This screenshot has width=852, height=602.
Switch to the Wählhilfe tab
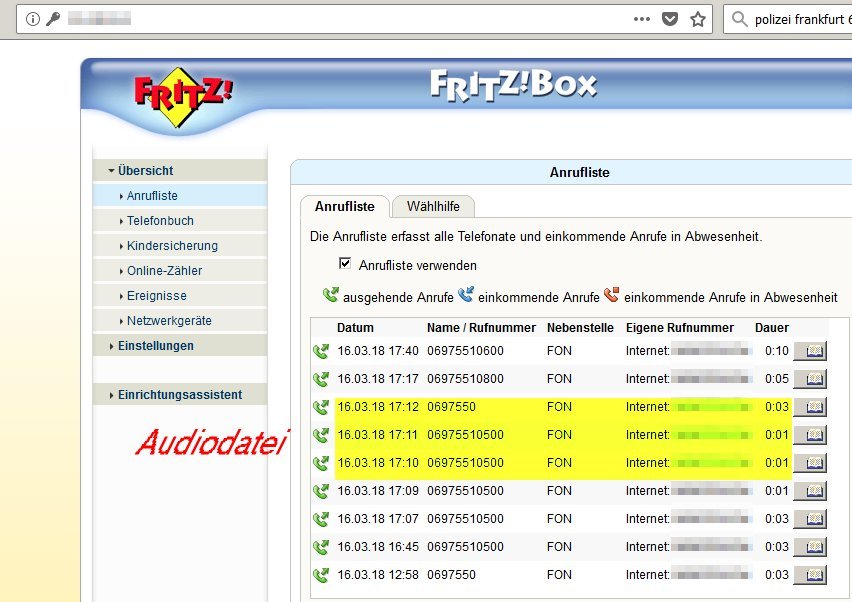pos(433,206)
